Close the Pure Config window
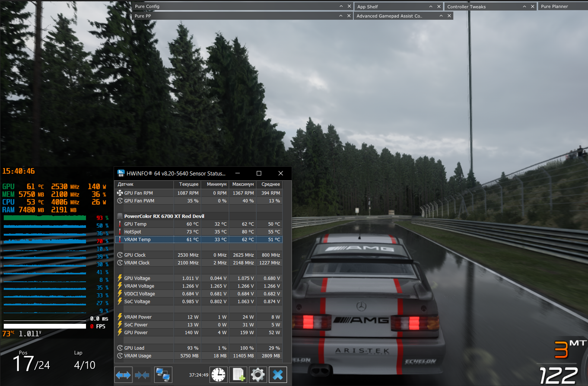This screenshot has width=588, height=386. [x=349, y=6]
